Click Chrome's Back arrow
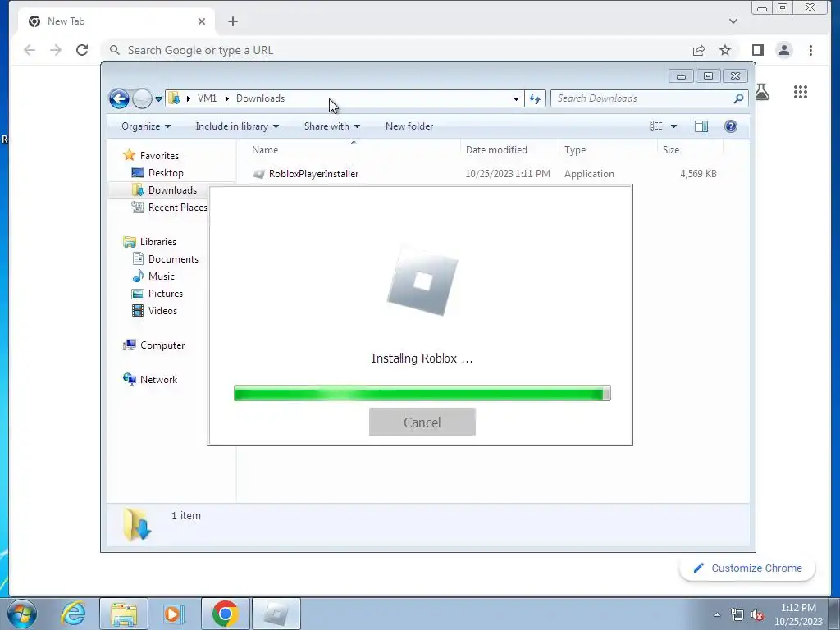Image resolution: width=840 pixels, height=630 pixels. pyautogui.click(x=30, y=50)
